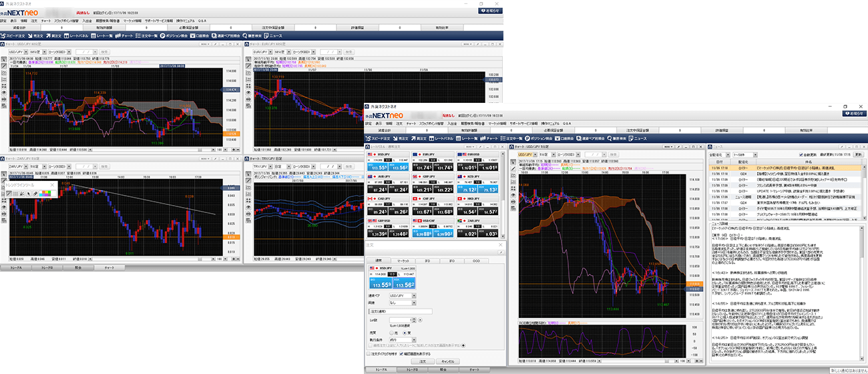Image resolution: width=868 pixels, height=374 pixels.
Task: Open スピード注文 in the front window toolbar
Action: coord(378,138)
